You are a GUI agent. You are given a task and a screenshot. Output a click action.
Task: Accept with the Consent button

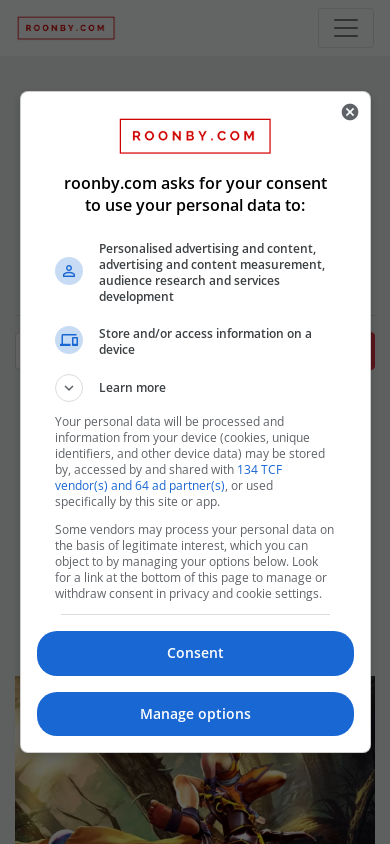[195, 653]
